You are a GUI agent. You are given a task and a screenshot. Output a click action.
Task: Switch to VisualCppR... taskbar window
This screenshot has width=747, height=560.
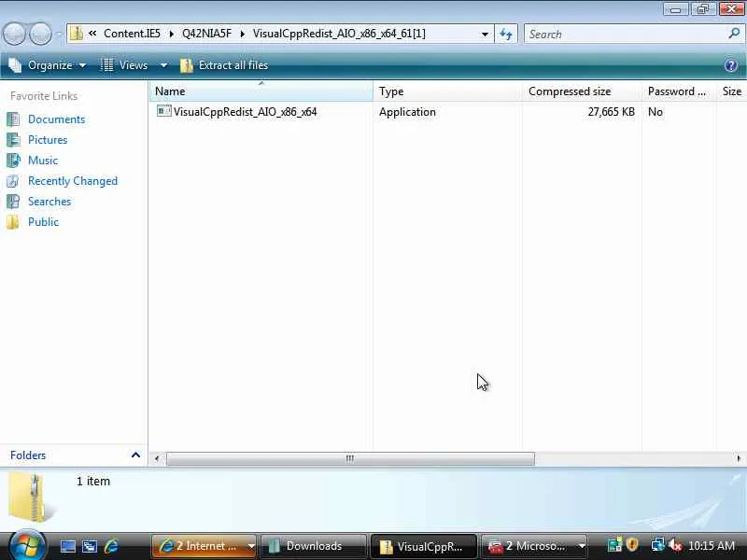[424, 546]
